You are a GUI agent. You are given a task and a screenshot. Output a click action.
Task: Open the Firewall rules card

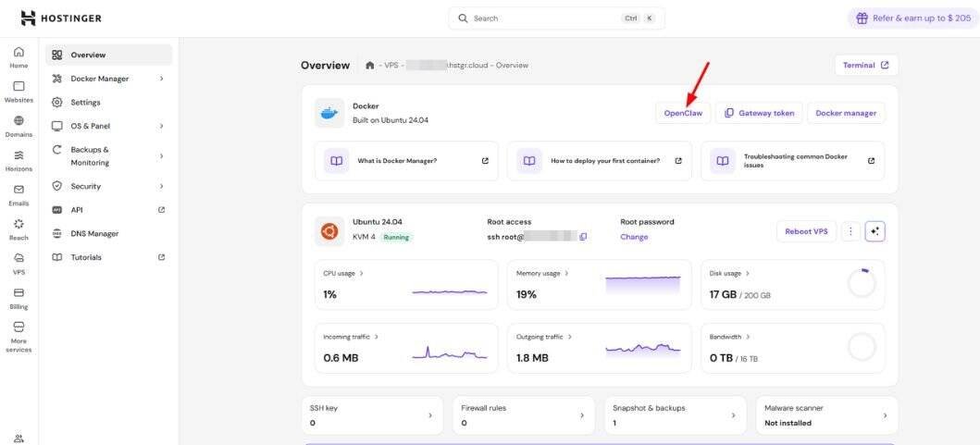[x=524, y=415]
